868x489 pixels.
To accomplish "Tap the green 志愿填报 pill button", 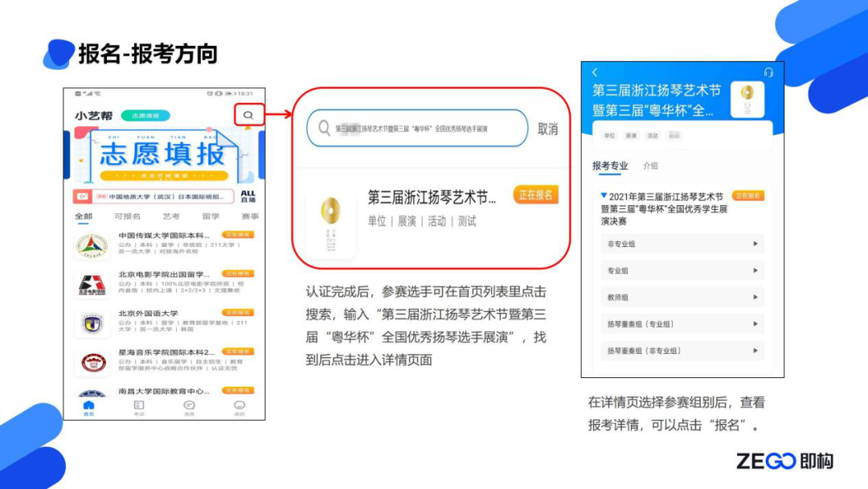I will pyautogui.click(x=145, y=116).
